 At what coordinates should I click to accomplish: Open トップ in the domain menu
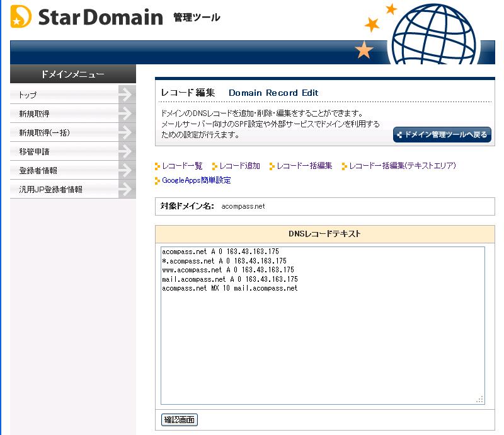(28, 95)
